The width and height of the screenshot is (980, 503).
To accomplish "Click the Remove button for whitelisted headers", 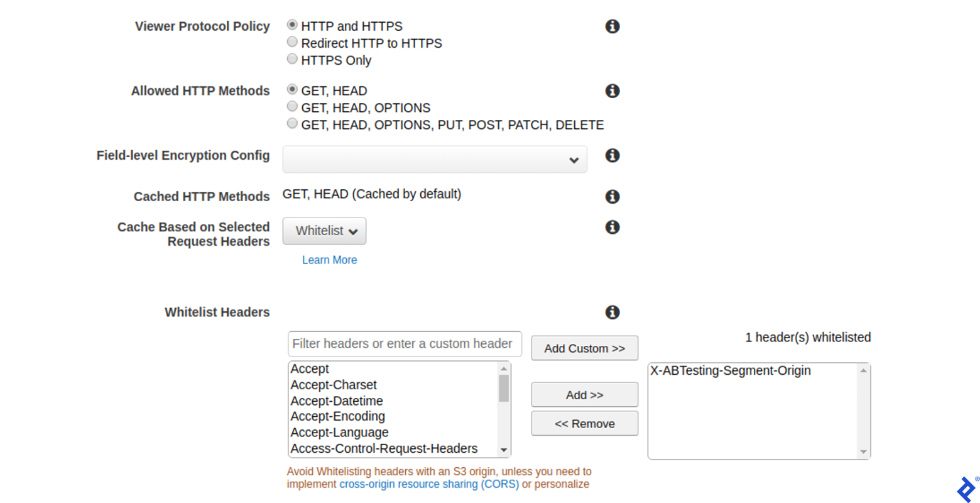I will click(x=584, y=423).
